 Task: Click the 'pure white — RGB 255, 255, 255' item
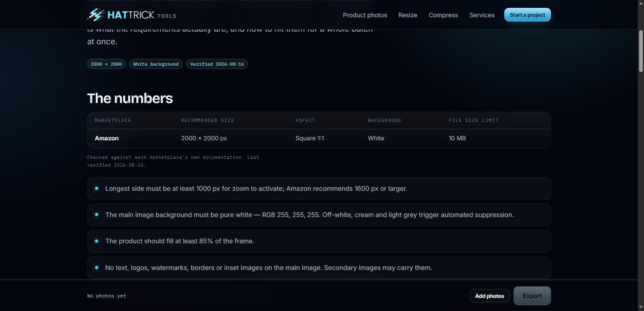pyautogui.click(x=319, y=215)
